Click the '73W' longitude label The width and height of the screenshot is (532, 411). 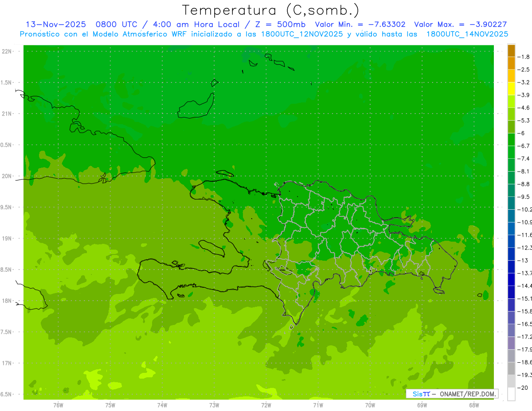click(214, 405)
